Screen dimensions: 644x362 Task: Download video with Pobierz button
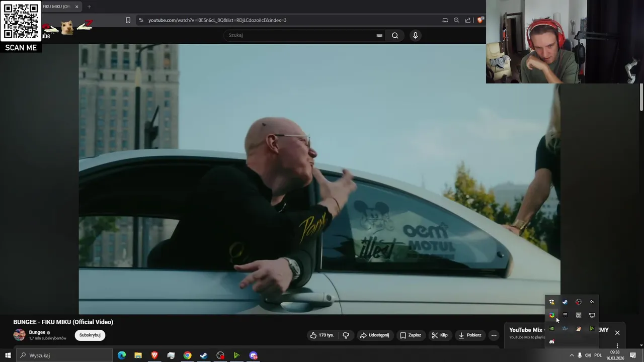pyautogui.click(x=469, y=335)
